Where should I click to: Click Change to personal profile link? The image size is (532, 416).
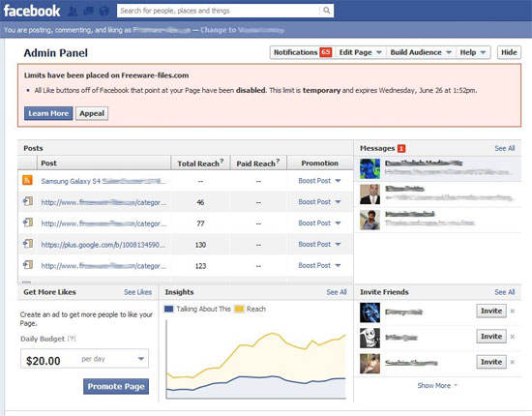(x=242, y=30)
